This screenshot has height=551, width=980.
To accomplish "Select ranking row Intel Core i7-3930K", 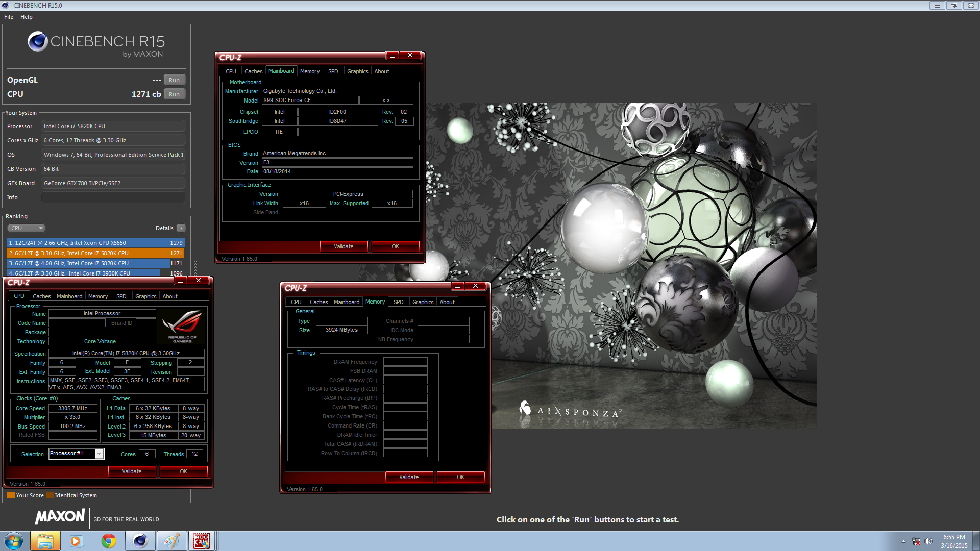I will tap(95, 273).
